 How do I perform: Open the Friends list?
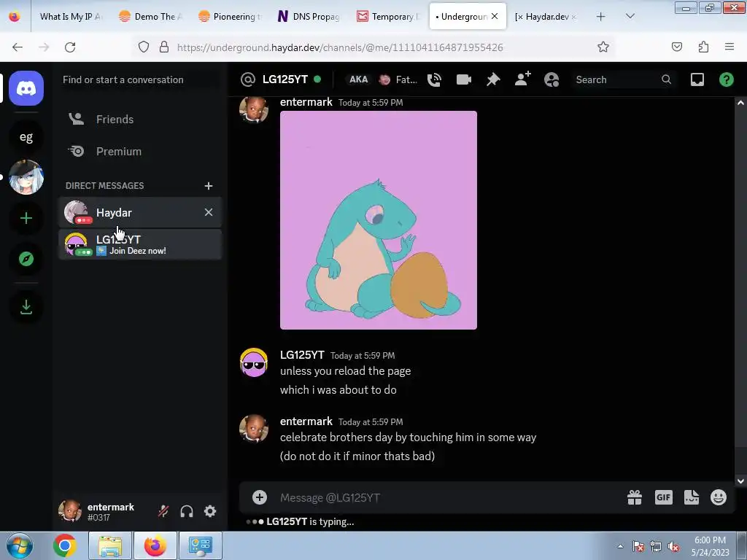140,119
